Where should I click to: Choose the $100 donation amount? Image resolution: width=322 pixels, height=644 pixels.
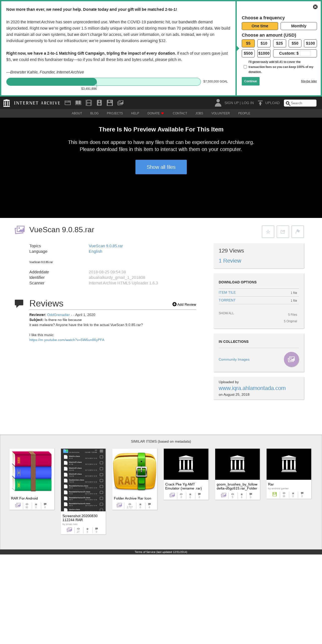click(310, 43)
